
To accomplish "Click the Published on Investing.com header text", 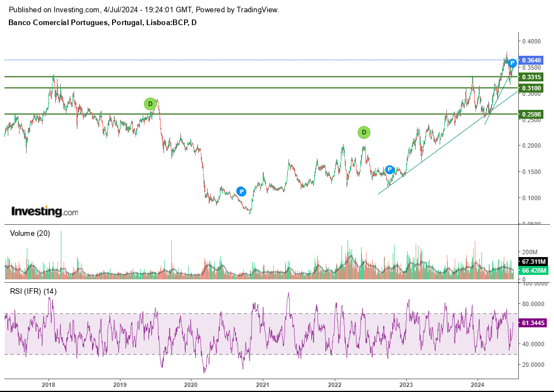I will (144, 10).
